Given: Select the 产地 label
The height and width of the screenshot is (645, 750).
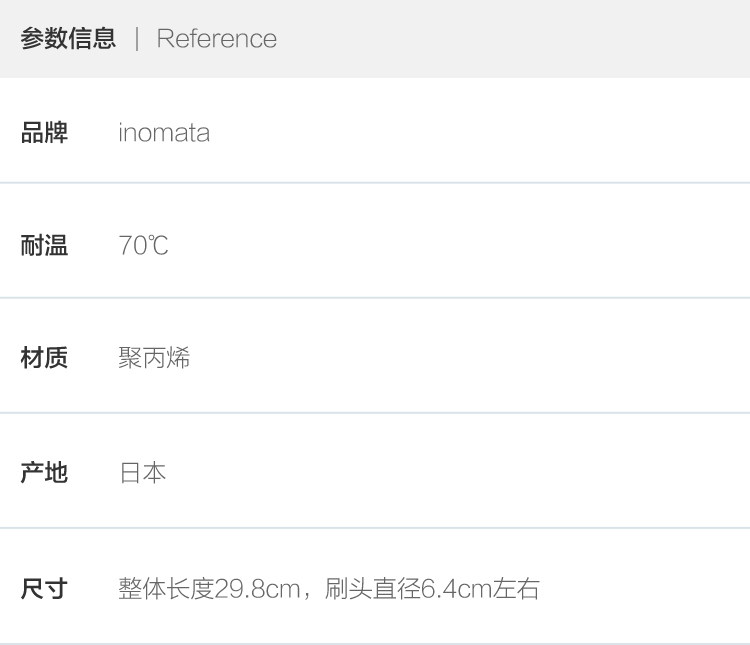Looking at the screenshot, I should coord(44,473).
